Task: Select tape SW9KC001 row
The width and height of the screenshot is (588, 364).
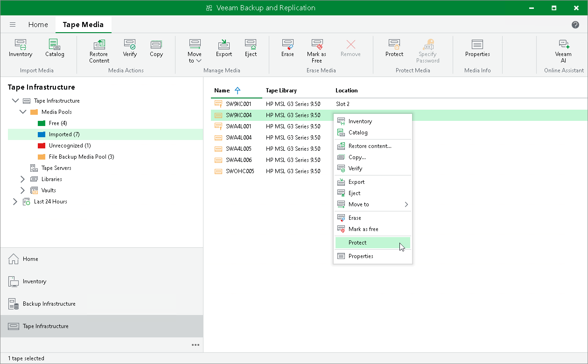Action: coord(399,104)
